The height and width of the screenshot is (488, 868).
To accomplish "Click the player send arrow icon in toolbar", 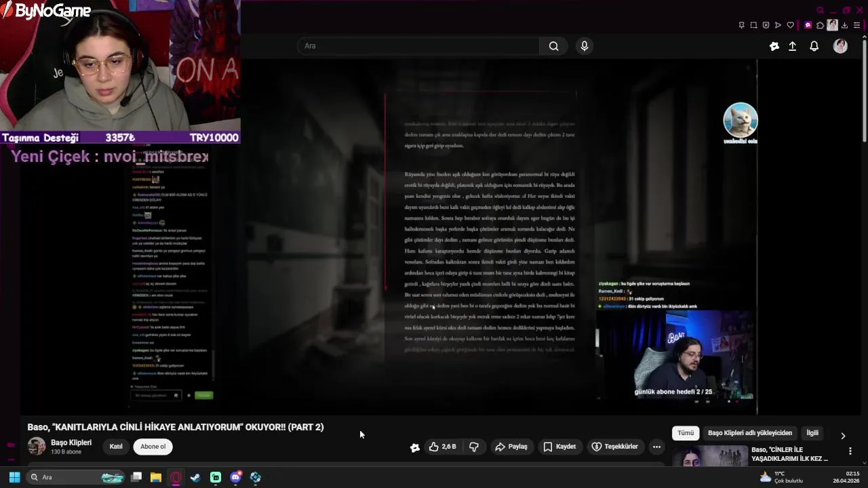I will coord(778,25).
